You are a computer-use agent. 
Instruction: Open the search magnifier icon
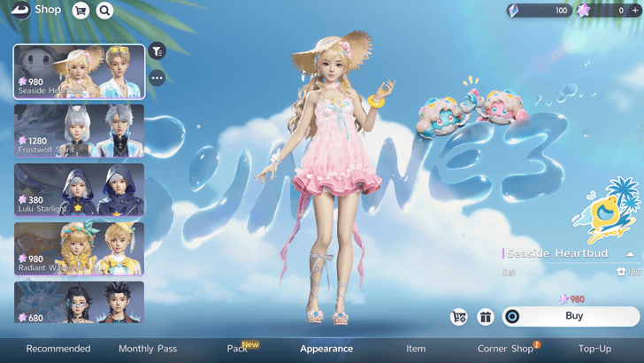104,11
